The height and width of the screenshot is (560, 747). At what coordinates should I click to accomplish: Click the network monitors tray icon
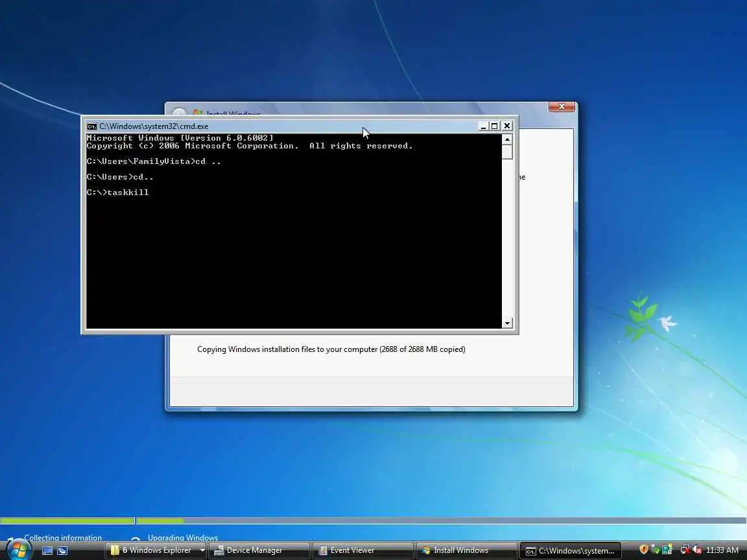pyautogui.click(x=667, y=550)
